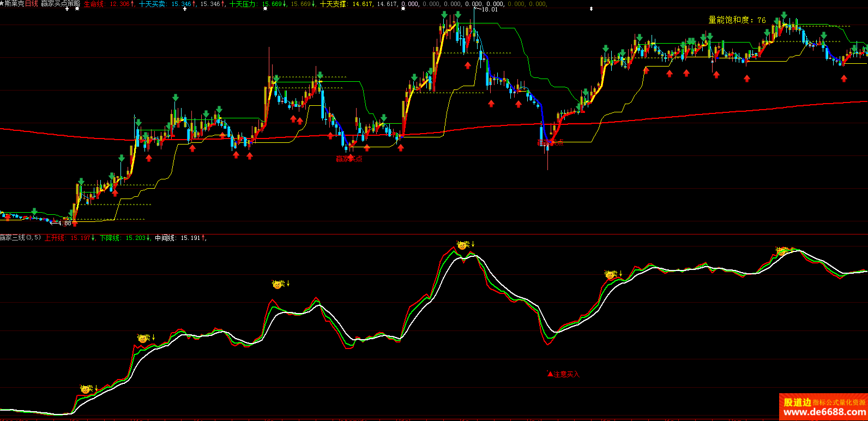Select the 上升线 legend value
The height and width of the screenshot is (421, 868).
click(x=81, y=238)
